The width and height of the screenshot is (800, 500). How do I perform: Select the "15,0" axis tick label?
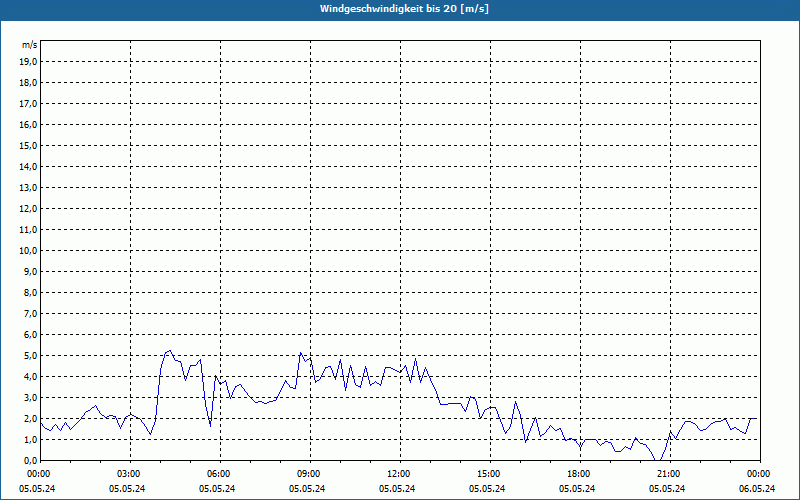coord(28,145)
